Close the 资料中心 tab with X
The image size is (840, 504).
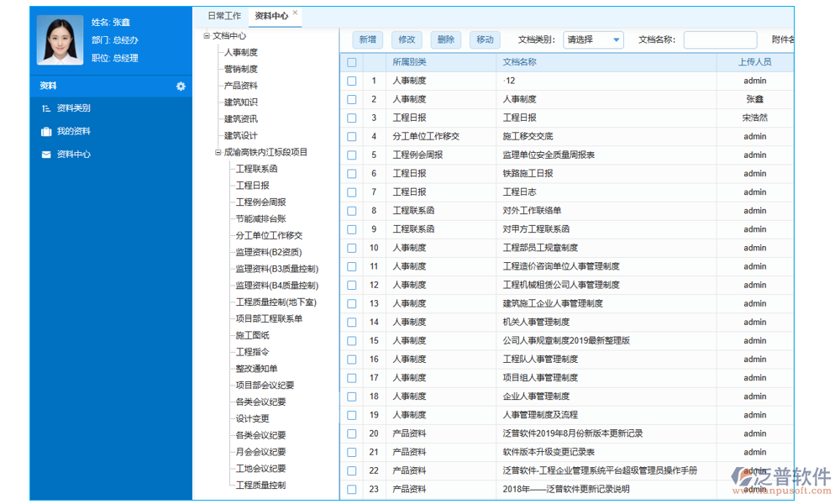296,13
